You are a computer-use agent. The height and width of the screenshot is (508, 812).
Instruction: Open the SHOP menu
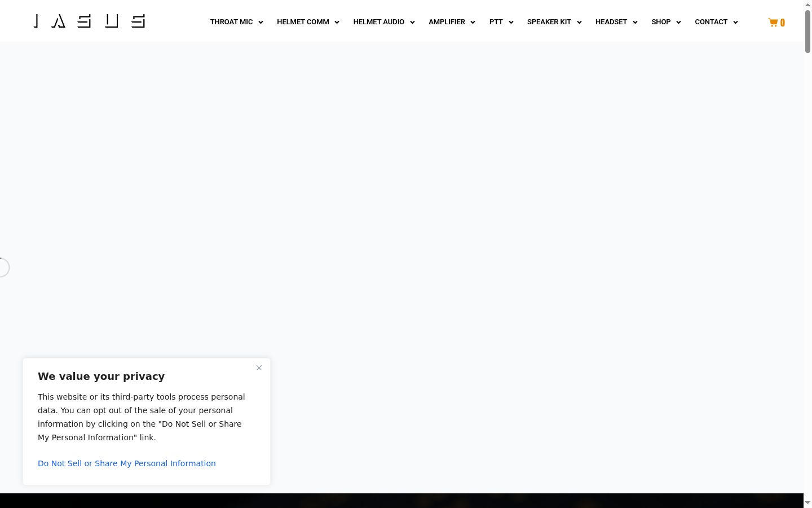(661, 22)
